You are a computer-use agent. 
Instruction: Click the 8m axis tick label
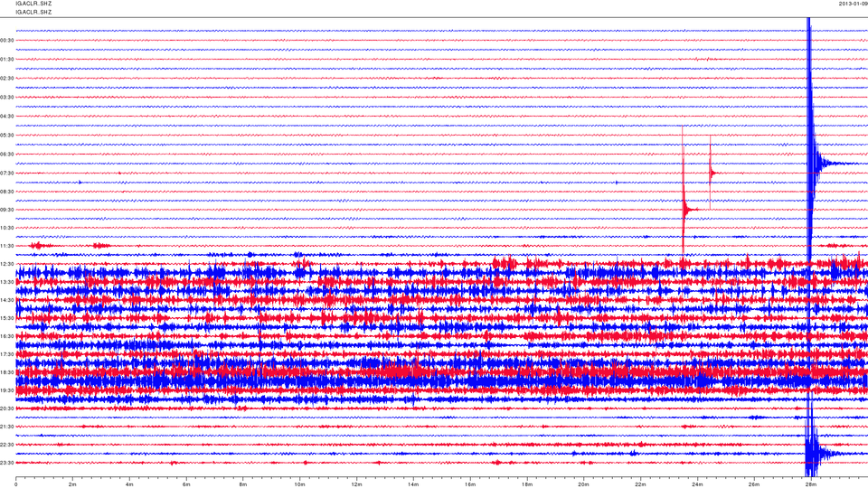pyautogui.click(x=243, y=484)
